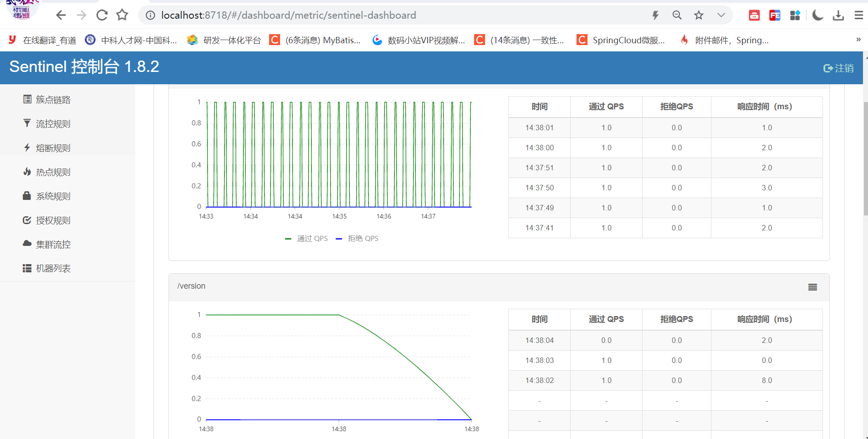Open the browser downloads icon
The width and height of the screenshot is (868, 439).
(x=838, y=15)
